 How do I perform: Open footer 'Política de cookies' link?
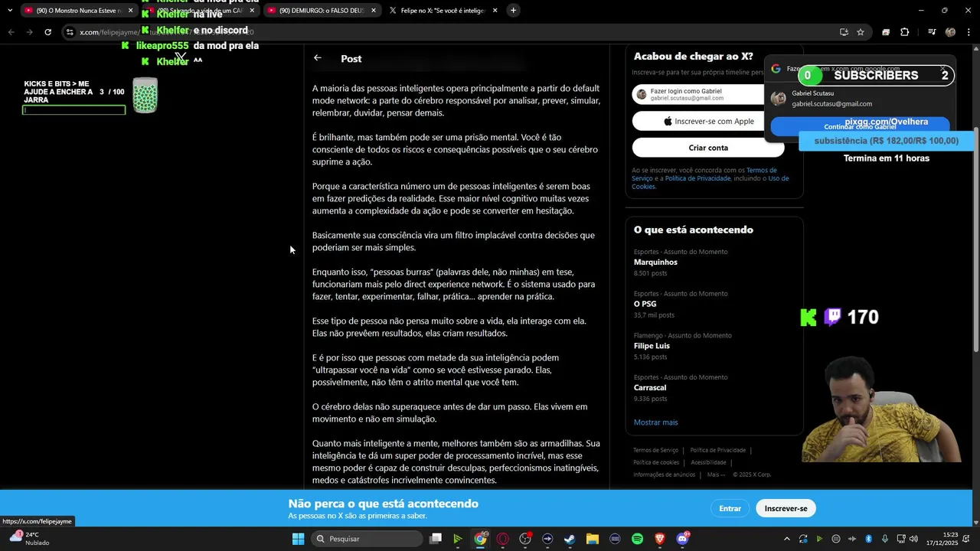656,462
